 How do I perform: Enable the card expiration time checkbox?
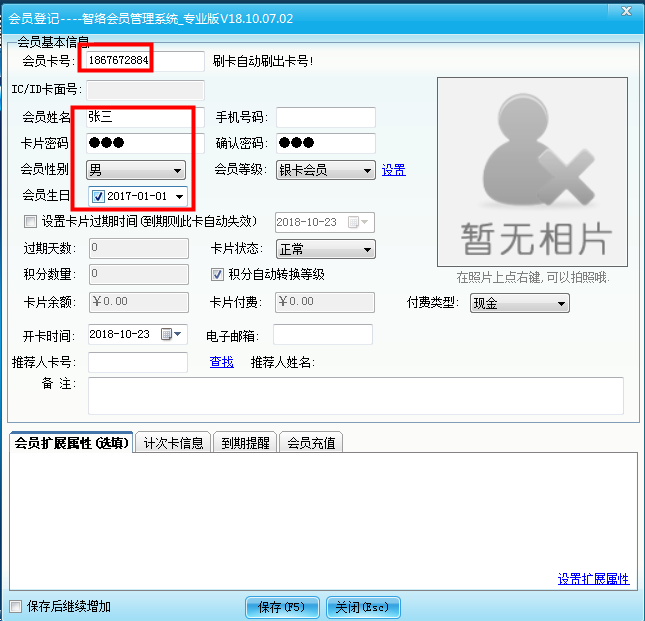[30, 221]
